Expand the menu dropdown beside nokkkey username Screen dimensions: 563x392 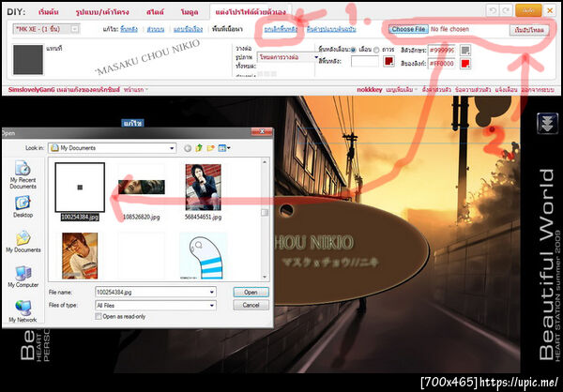point(402,89)
